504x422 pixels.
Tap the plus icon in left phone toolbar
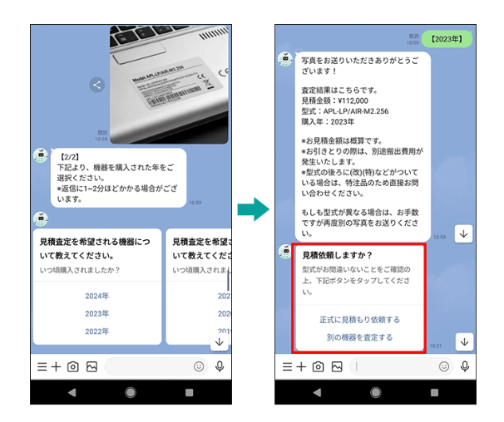[x=57, y=366]
